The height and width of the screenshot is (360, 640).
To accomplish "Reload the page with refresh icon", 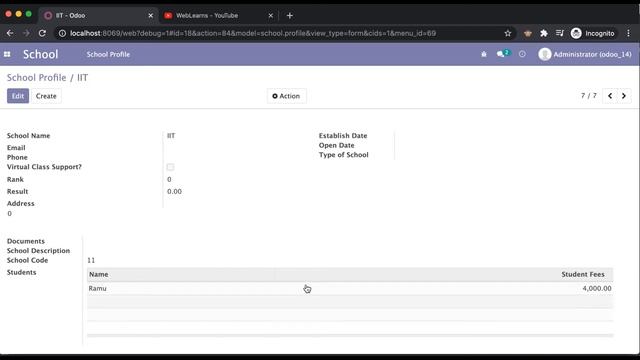I will point(42,33).
